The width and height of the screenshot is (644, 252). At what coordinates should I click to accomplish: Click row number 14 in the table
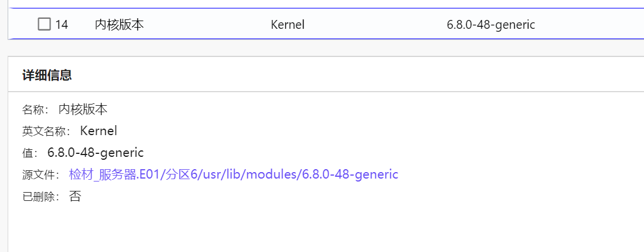click(62, 25)
